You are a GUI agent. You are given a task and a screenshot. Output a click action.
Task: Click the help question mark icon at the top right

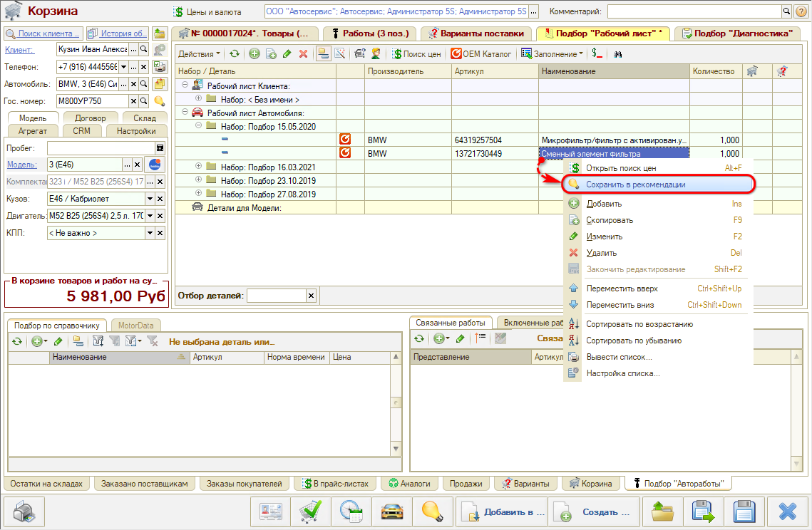[800, 11]
